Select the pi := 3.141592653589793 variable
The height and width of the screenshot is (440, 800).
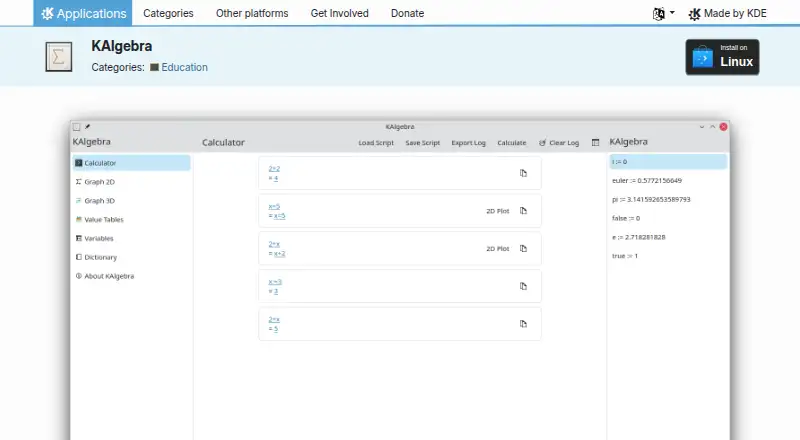point(668,200)
